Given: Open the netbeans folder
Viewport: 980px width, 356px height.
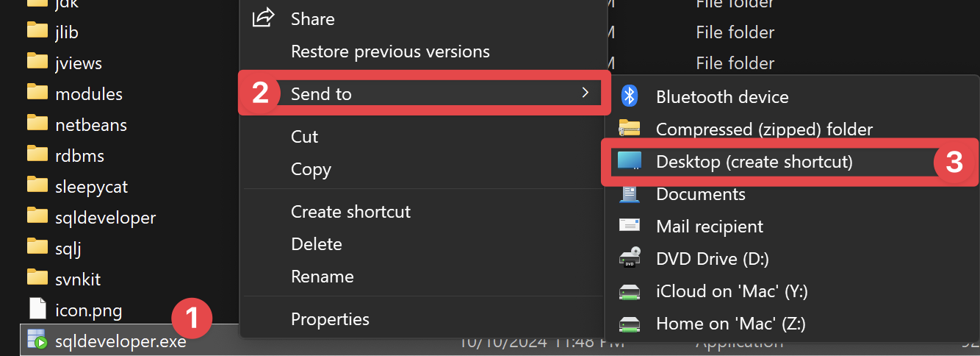Looking at the screenshot, I should pyautogui.click(x=90, y=124).
